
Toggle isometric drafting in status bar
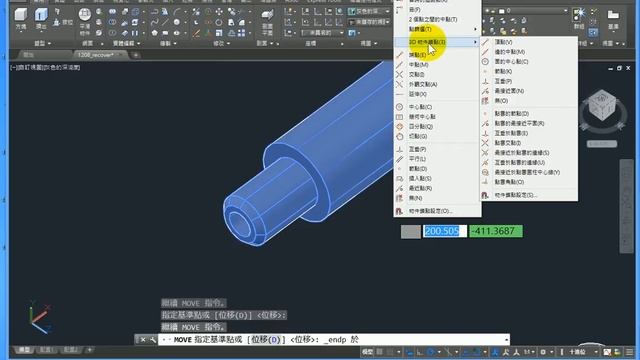(x=449, y=352)
